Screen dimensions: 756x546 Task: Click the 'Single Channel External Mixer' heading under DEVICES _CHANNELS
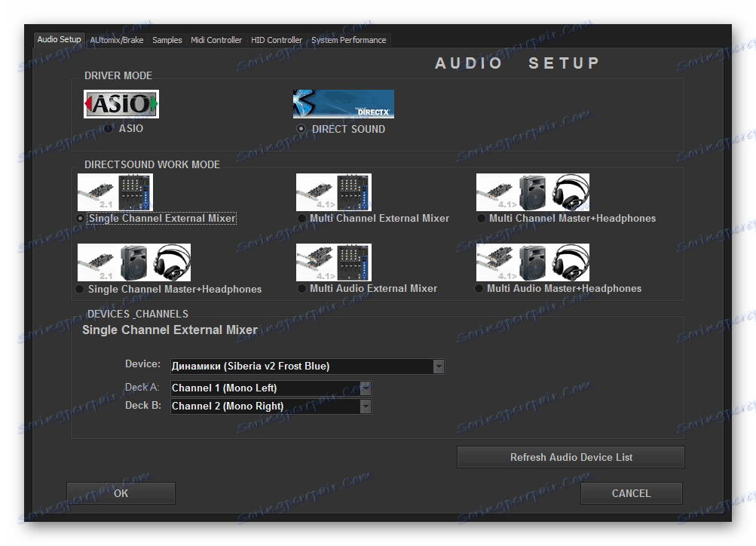(170, 330)
